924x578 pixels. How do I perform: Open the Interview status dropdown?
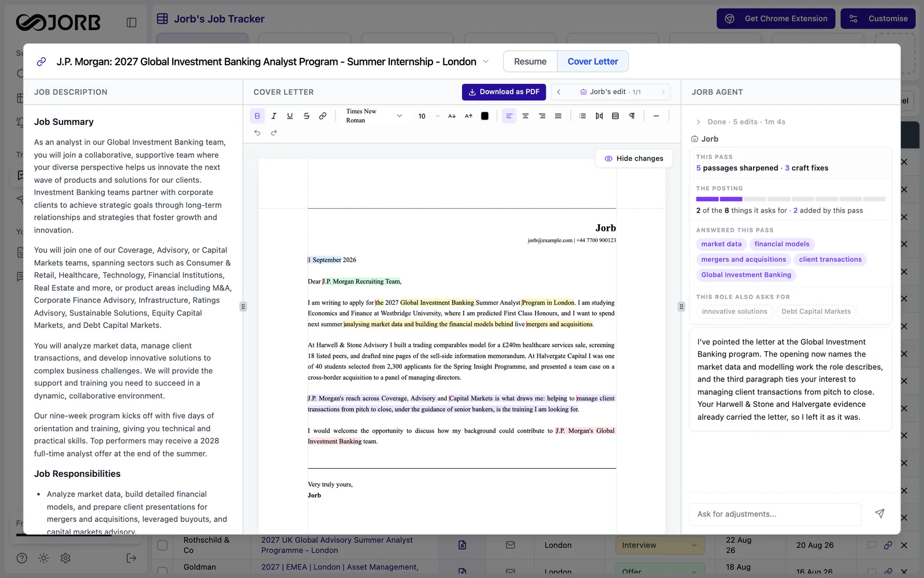(660, 545)
